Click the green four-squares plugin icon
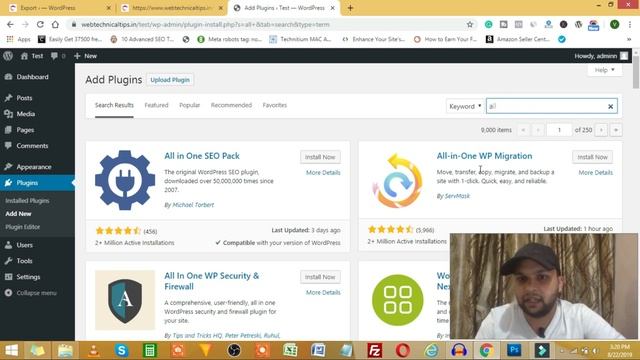640x360 pixels. point(397,300)
